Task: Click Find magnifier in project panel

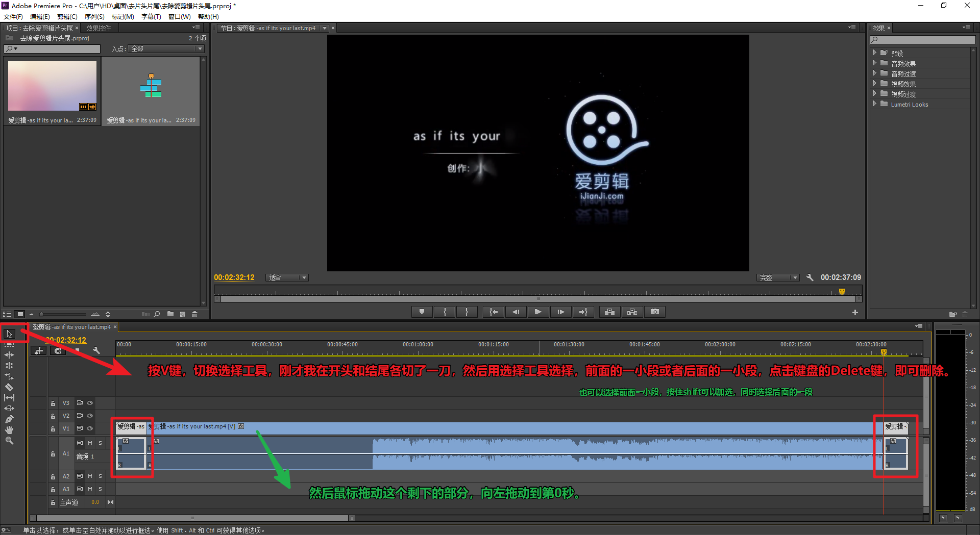Action: (x=157, y=314)
